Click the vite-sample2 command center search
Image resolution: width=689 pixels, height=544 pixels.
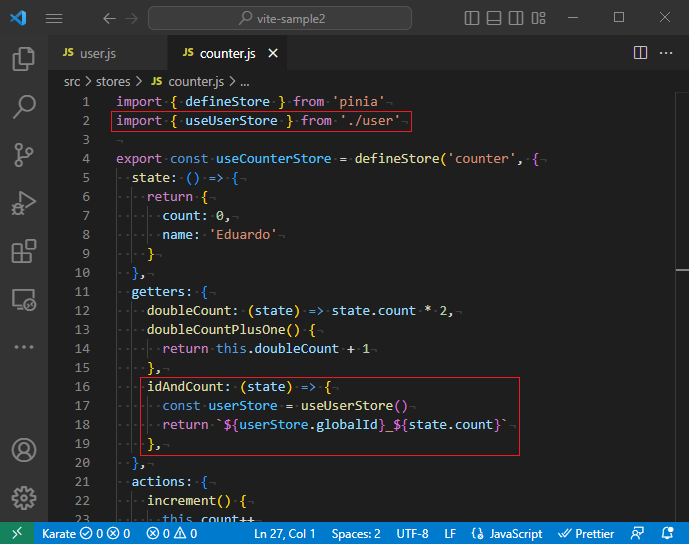(280, 18)
